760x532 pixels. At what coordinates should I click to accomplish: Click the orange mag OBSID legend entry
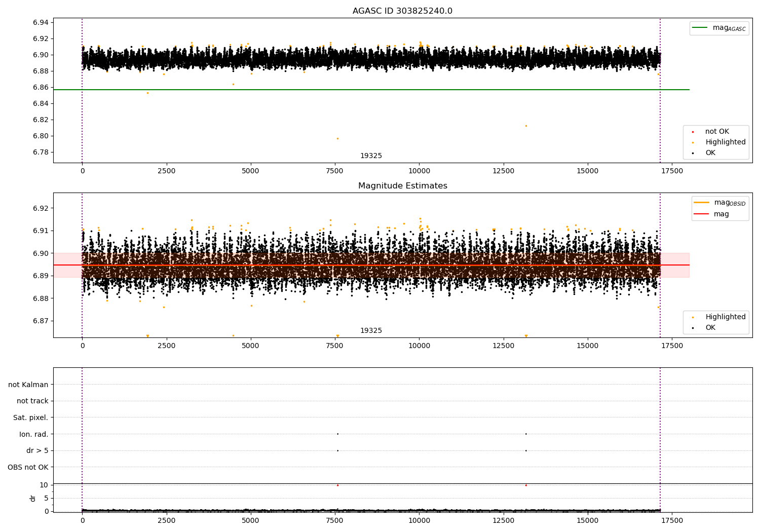[701, 203]
